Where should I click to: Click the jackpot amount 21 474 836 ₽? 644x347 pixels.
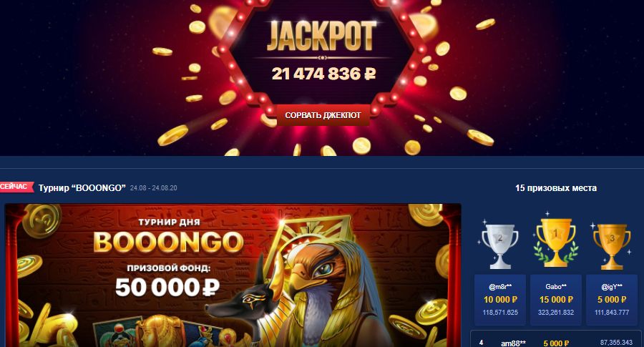(323, 74)
